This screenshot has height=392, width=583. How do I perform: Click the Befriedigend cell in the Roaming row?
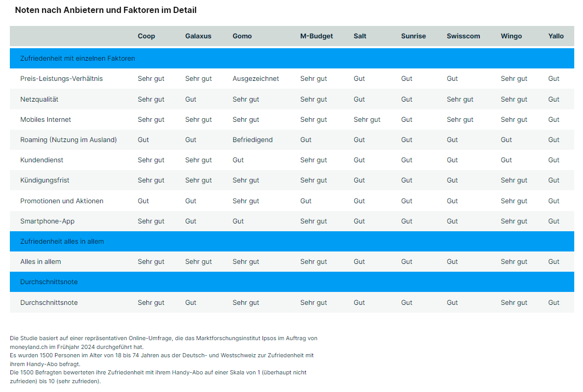pos(253,139)
